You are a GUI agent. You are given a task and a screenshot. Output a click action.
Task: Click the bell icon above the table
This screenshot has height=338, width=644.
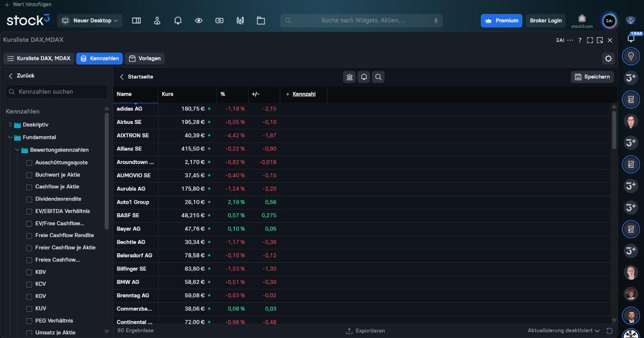pos(364,77)
